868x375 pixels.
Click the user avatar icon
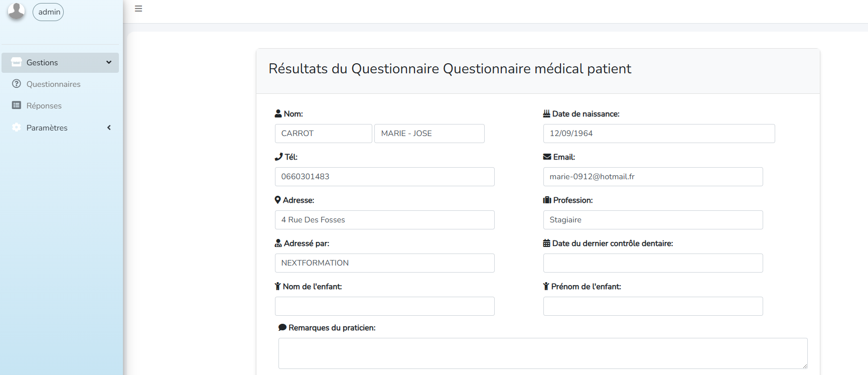tap(17, 11)
